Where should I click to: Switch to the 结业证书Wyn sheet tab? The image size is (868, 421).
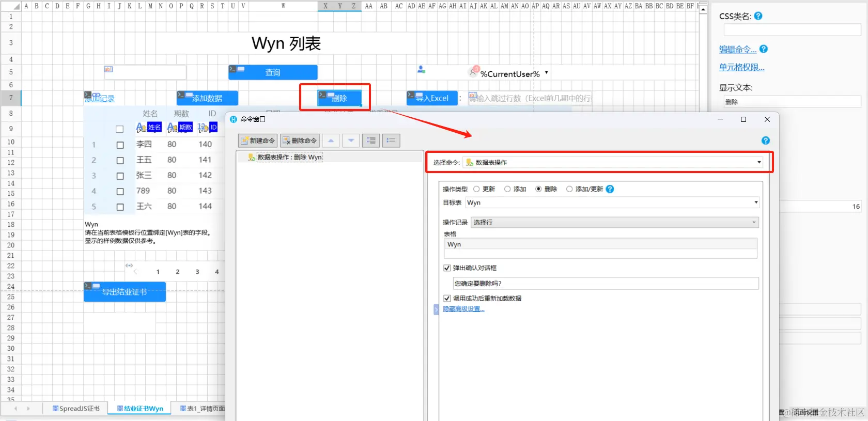[x=140, y=409]
